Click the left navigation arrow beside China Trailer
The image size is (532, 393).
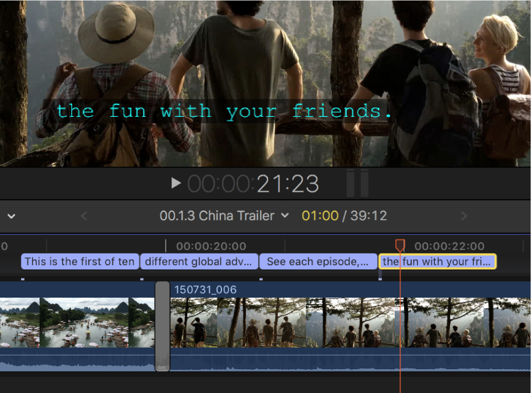coord(84,216)
